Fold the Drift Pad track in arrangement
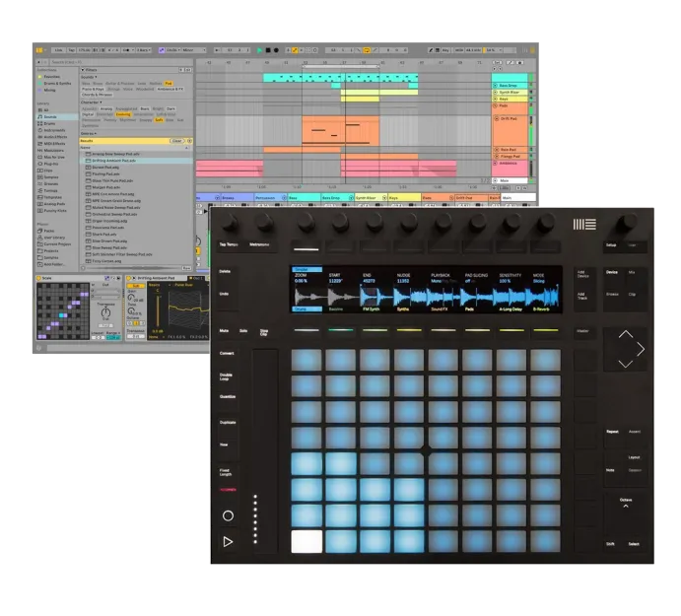 (495, 118)
